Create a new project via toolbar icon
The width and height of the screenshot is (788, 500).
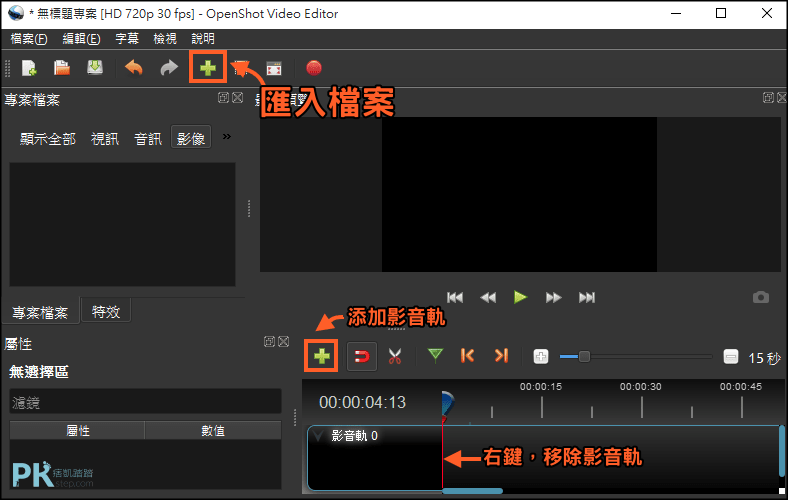pos(29,68)
